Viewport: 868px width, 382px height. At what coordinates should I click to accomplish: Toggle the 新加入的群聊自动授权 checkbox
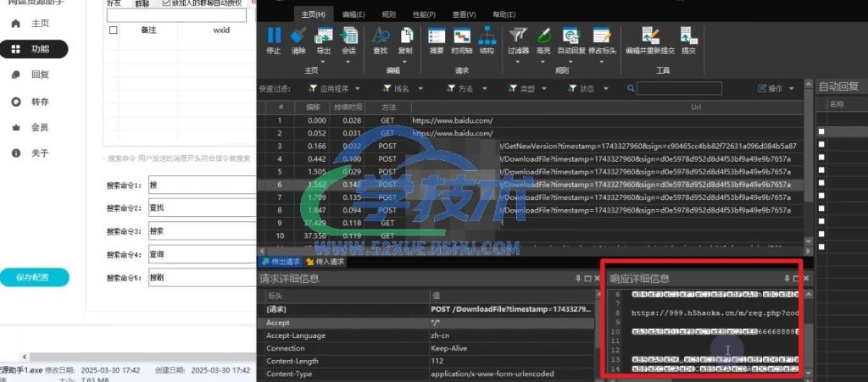coord(166,3)
